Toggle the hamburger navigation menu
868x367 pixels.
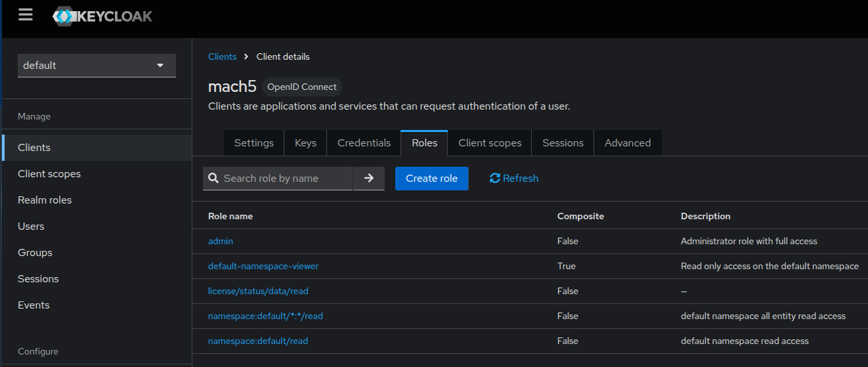click(26, 15)
